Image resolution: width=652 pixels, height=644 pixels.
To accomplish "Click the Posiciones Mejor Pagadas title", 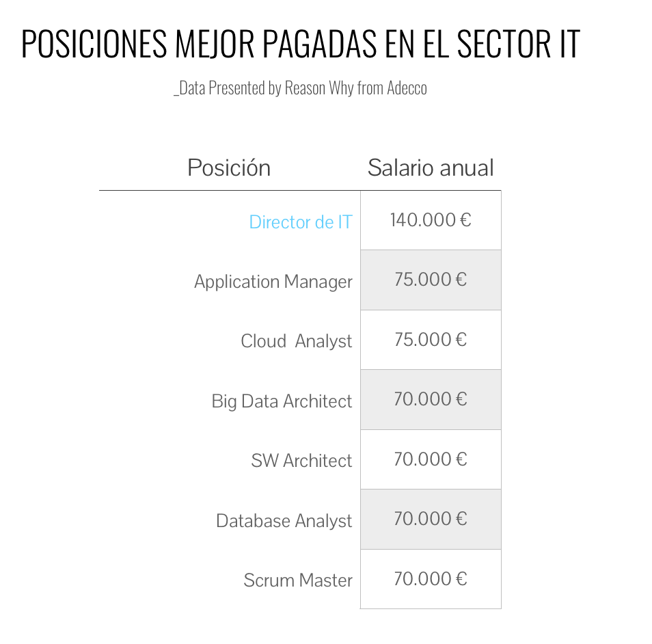I will click(x=300, y=44).
